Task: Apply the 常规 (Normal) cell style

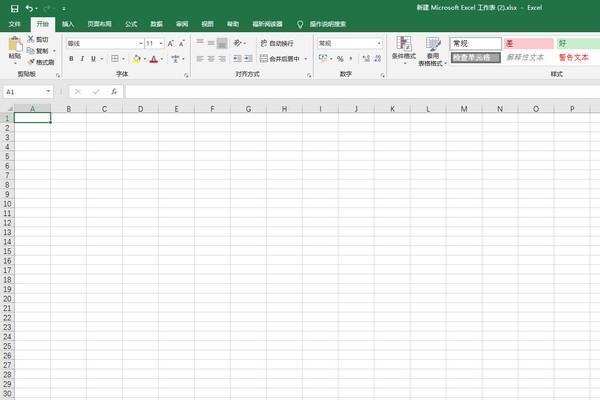Action: click(476, 44)
